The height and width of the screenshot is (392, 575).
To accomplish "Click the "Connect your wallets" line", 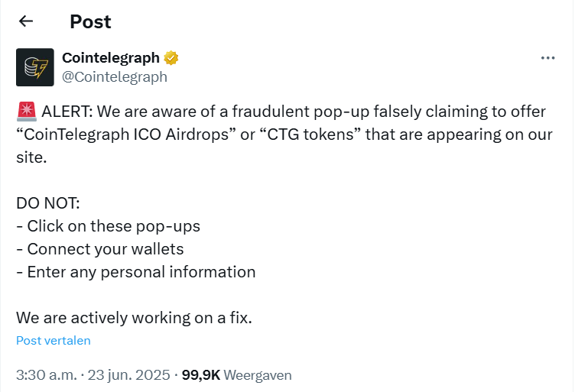I will tap(99, 249).
